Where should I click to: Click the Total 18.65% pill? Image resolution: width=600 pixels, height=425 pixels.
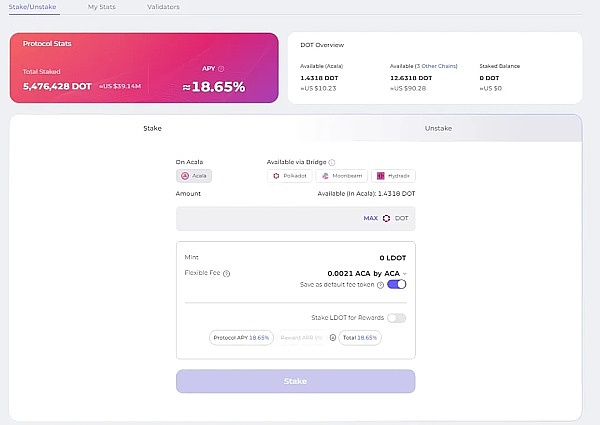[x=360, y=338]
